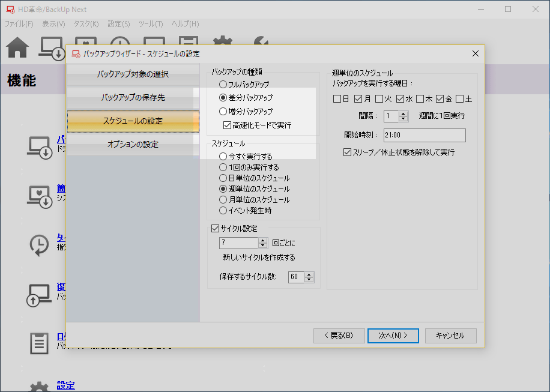Select スケジュールの設定 step

[133, 121]
